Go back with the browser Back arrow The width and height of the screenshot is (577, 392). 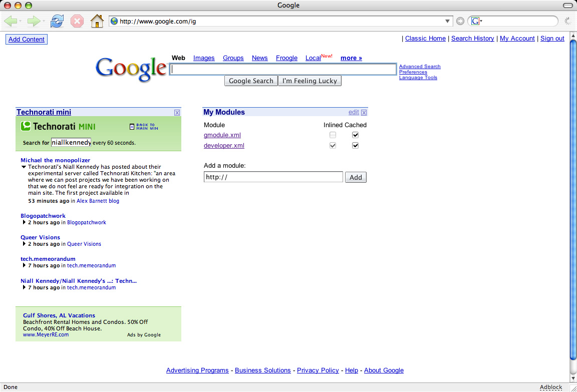[x=11, y=22]
